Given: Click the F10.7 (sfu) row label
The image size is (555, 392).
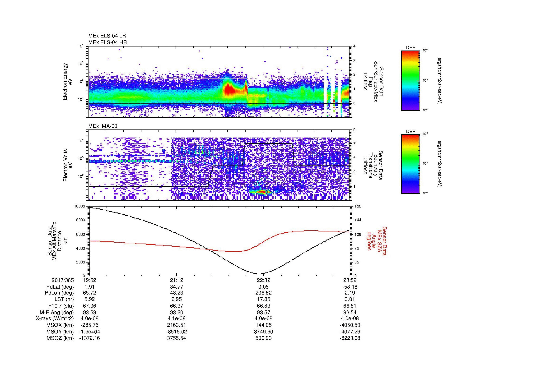Looking at the screenshot, I should coord(61,306).
